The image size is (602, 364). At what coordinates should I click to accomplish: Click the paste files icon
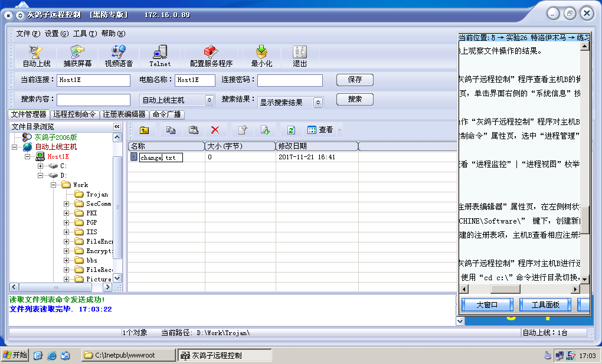[194, 130]
